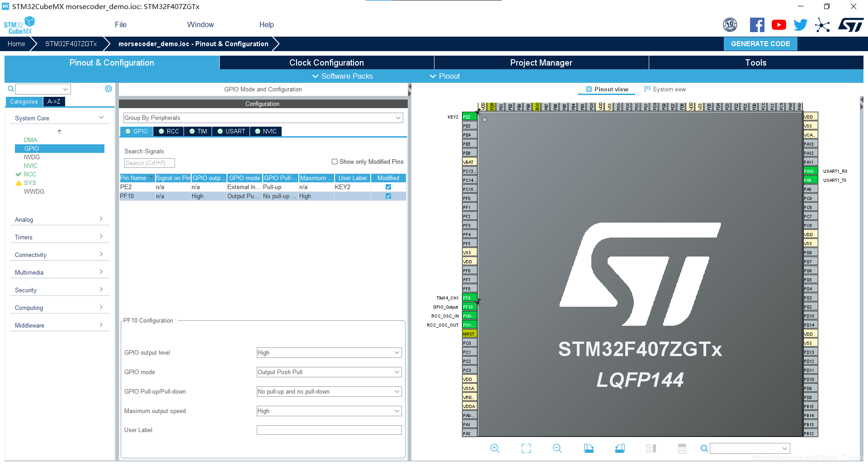Viewport: 868px width, 466px height.
Task: Sort table by Pin Name column
Action: [x=137, y=178]
